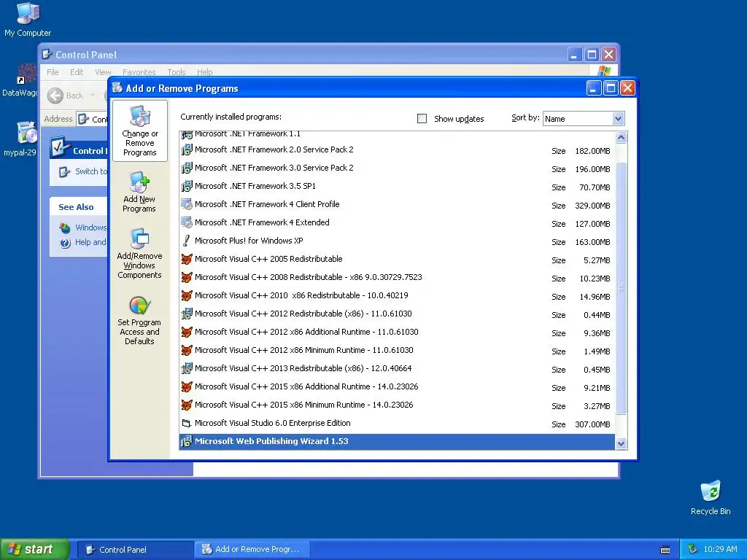Viewport: 747px width, 560px height.
Task: Switch to Control Panel taskbar button
Action: 135,550
